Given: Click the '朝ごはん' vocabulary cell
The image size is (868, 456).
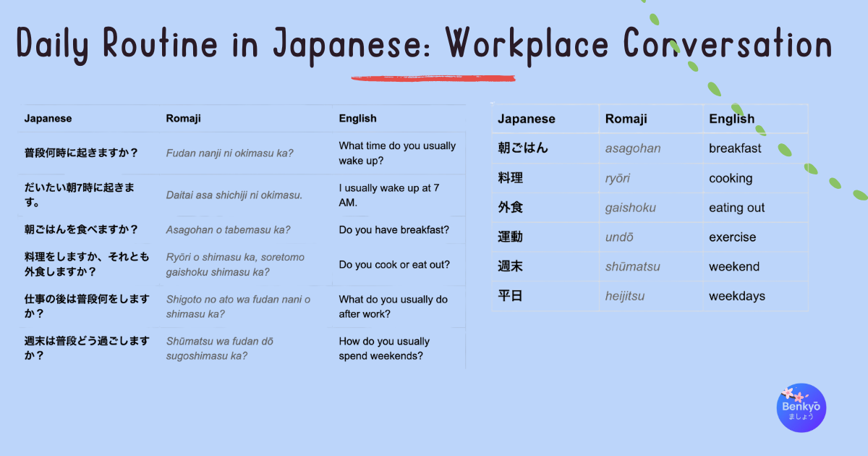Looking at the screenshot, I should [x=524, y=148].
